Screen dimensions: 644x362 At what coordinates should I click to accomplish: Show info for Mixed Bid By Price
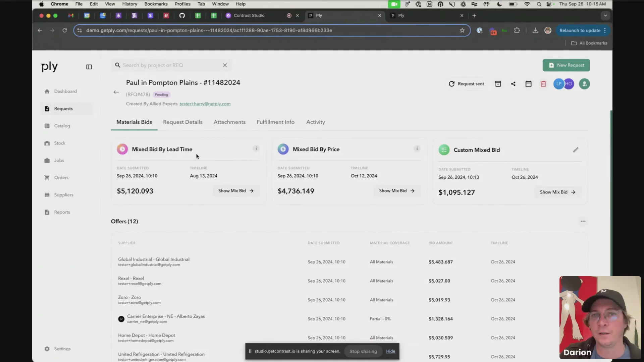point(417,148)
